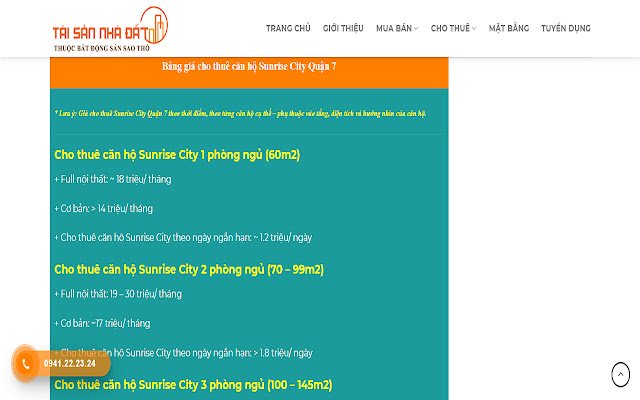640x400 pixels.
Task: Open the Cho Thuê menu
Action: coord(450,28)
